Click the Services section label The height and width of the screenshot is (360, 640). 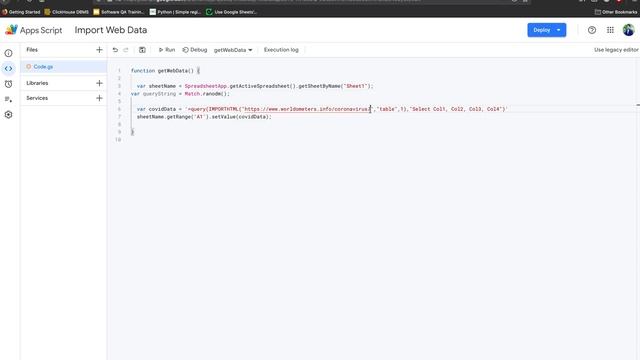point(37,98)
